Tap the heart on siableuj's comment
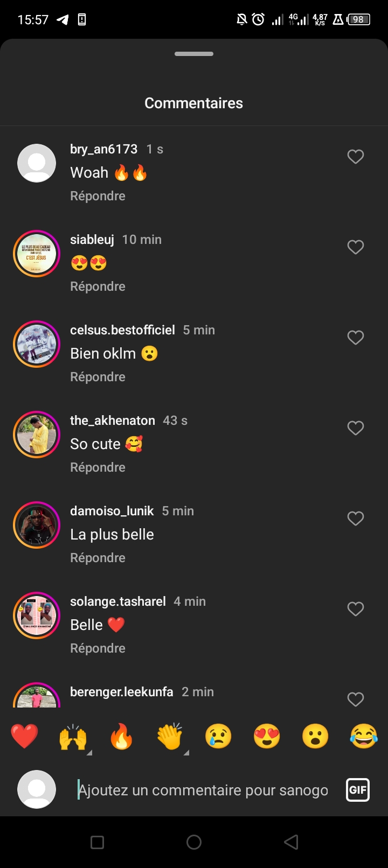The image size is (388, 868). (x=355, y=247)
